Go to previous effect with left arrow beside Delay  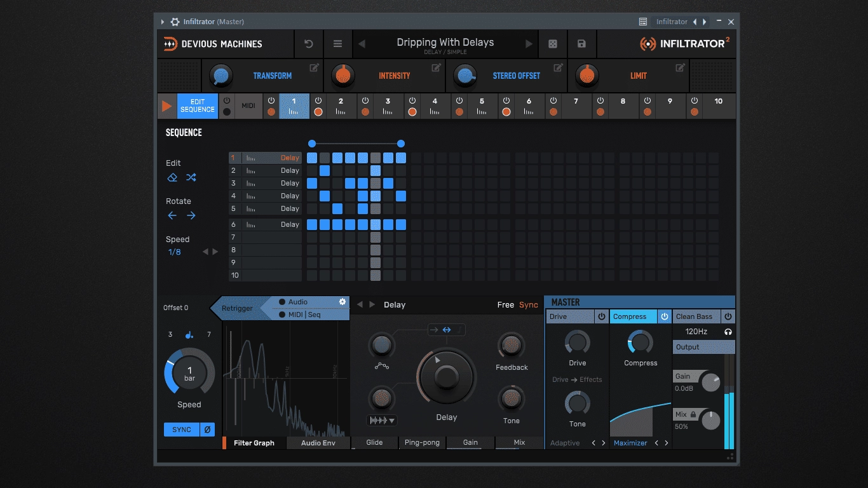tap(360, 304)
